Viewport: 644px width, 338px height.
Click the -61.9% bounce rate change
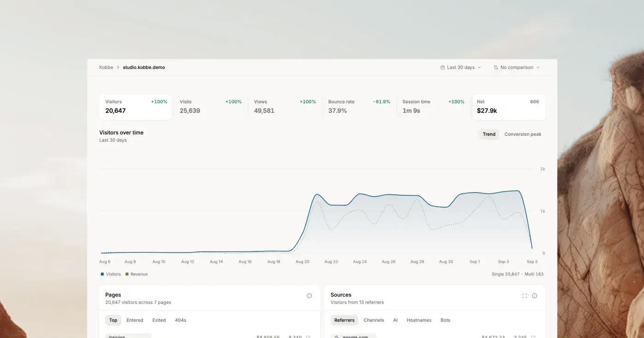pyautogui.click(x=382, y=102)
